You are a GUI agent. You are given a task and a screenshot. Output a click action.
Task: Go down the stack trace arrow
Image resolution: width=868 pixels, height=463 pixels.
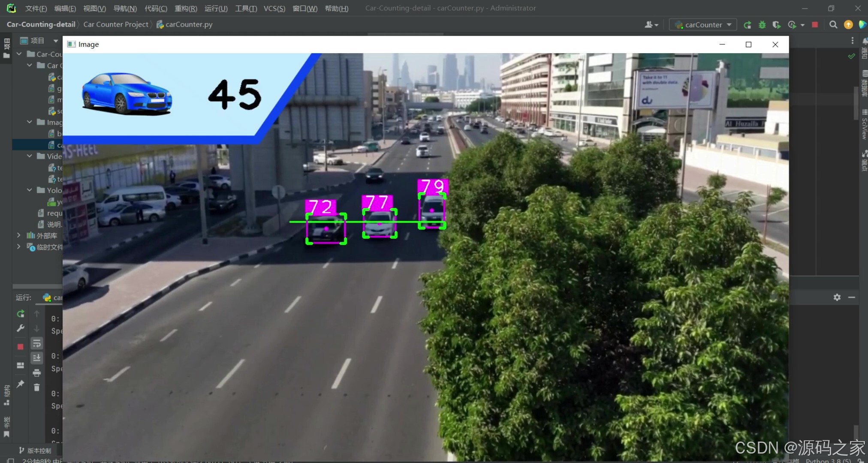[x=37, y=328]
